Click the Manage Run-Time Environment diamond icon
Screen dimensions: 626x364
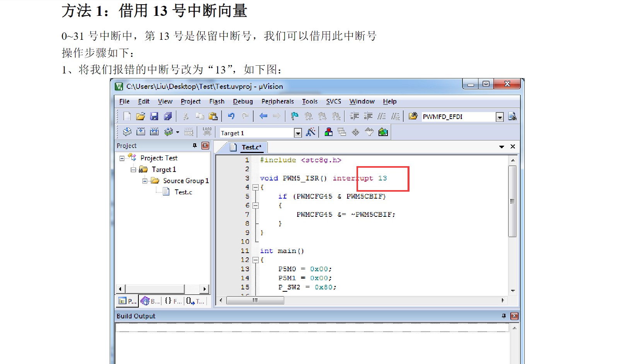[356, 132]
